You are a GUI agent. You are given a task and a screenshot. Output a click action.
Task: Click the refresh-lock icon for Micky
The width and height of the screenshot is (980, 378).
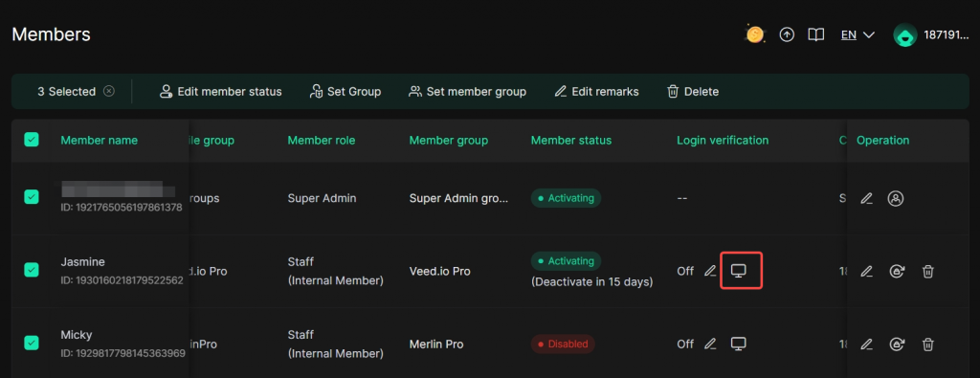tap(897, 344)
